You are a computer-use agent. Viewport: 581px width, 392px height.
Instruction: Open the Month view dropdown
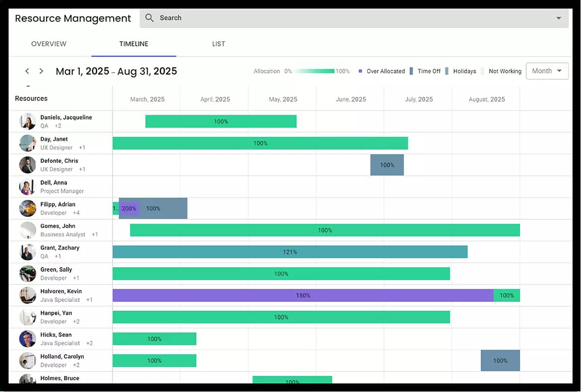(x=547, y=71)
